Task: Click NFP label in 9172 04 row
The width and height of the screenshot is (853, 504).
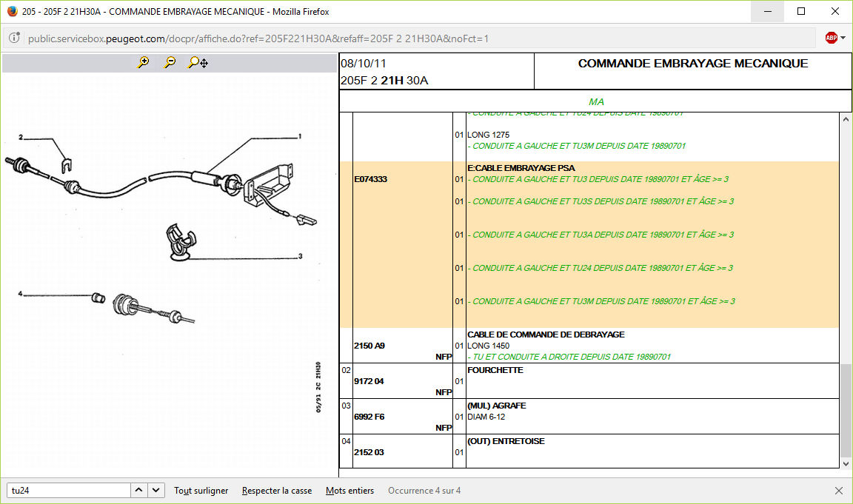Action: pyautogui.click(x=444, y=392)
